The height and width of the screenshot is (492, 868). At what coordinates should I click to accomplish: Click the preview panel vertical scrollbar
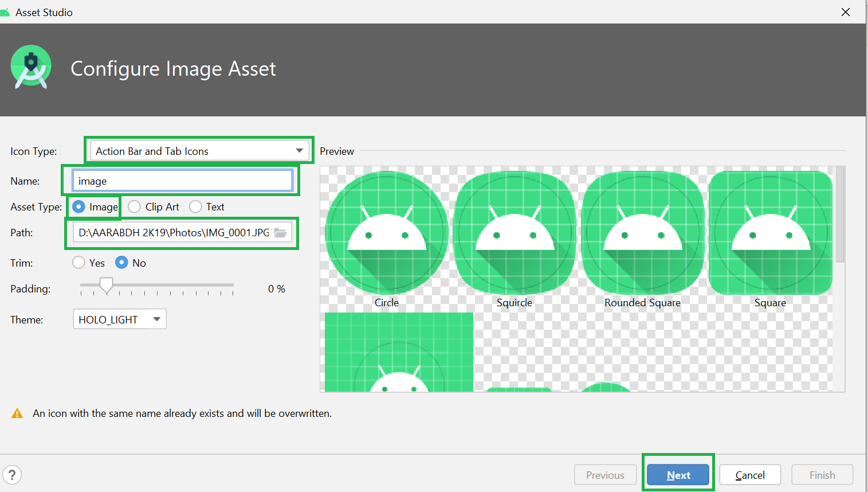tap(840, 214)
